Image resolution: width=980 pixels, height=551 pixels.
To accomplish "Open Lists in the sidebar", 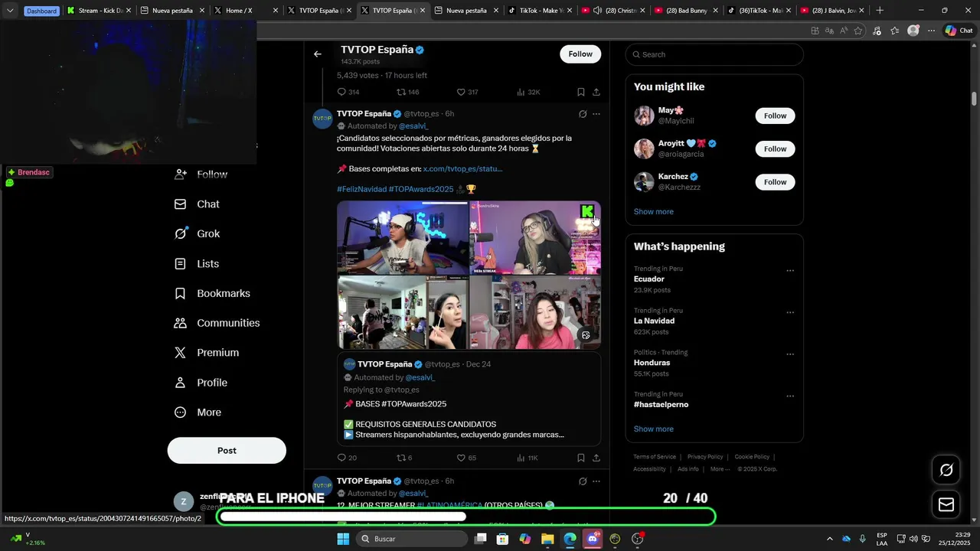I will click(197, 263).
